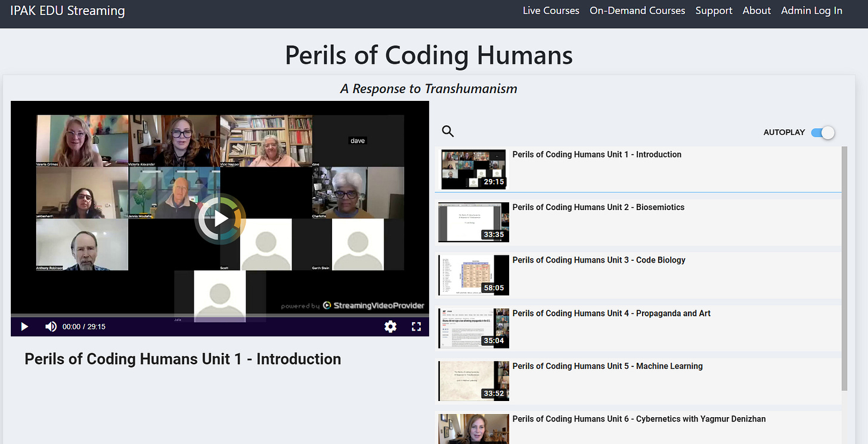Screen dimensions: 868x444
Task: Toggle the Autoplay switch off
Action: tap(823, 132)
